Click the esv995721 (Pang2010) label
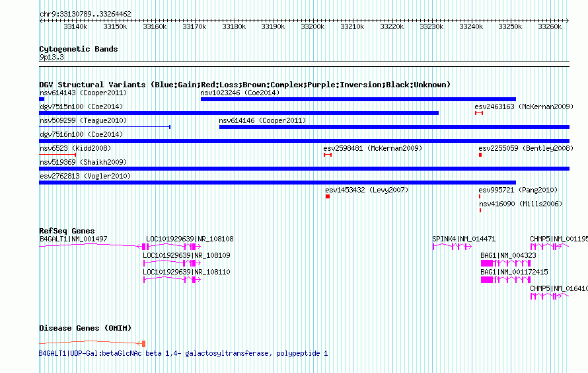This screenshot has width=588, height=373. click(518, 190)
